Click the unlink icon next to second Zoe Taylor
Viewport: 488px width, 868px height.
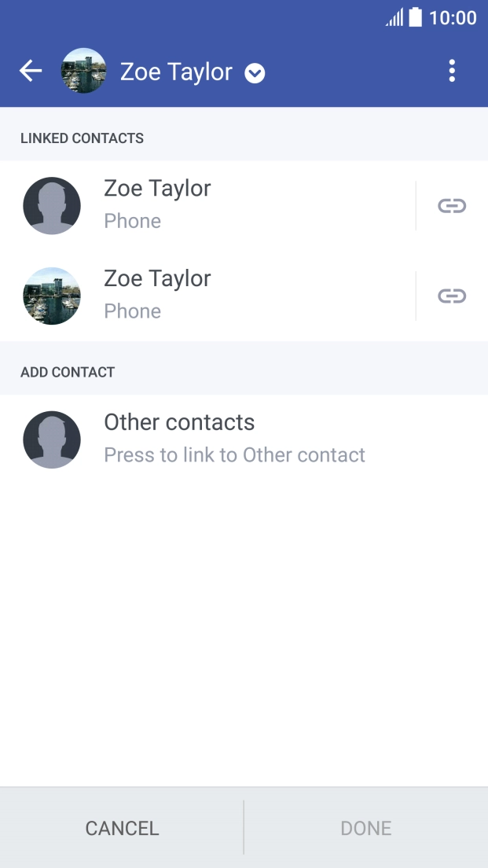point(450,296)
